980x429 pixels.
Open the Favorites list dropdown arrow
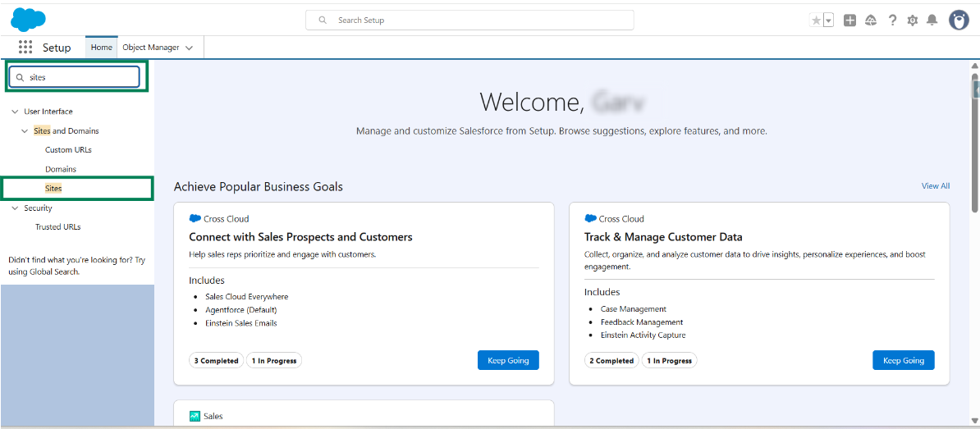coord(828,21)
